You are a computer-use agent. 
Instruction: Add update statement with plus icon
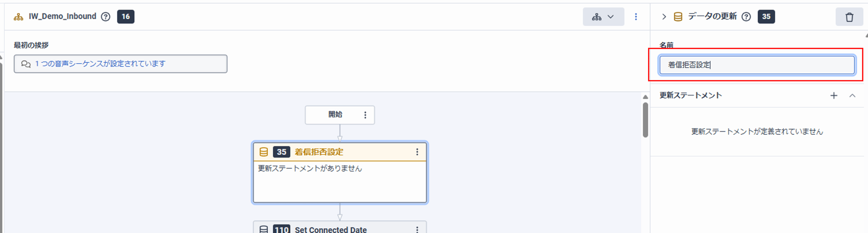click(x=834, y=96)
